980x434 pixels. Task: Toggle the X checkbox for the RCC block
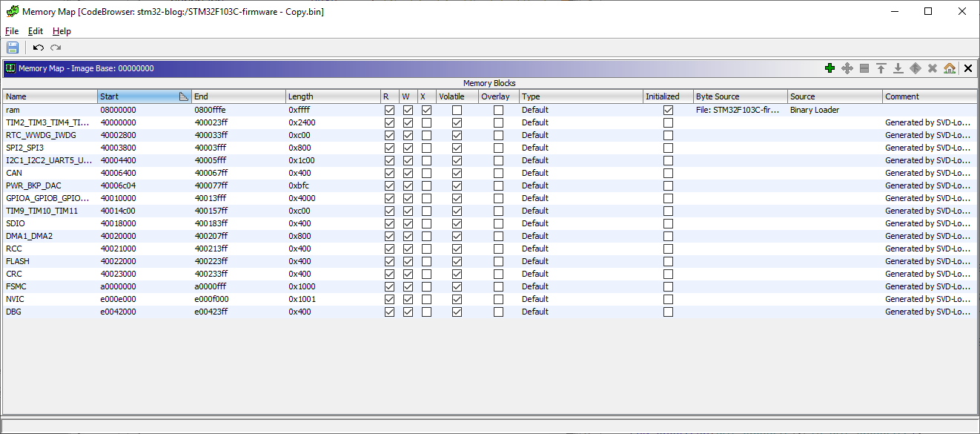pyautogui.click(x=426, y=249)
